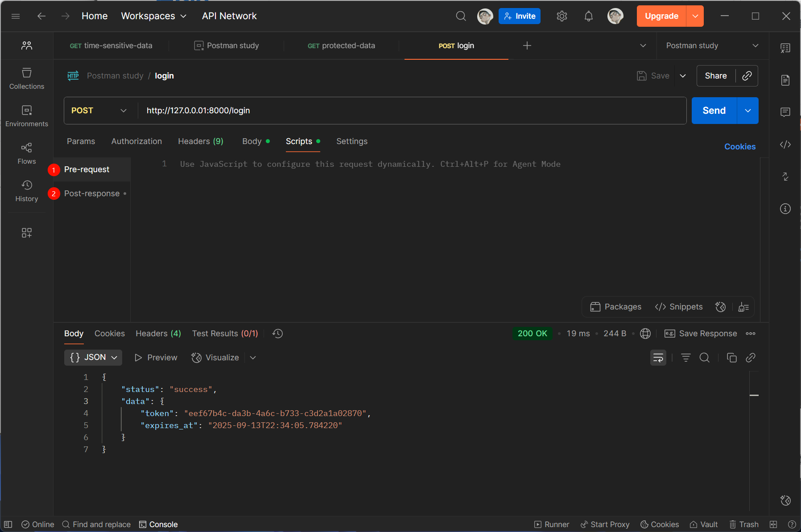The height and width of the screenshot is (532, 801).
Task: Change the JSON response format dropdown
Action: tap(93, 358)
